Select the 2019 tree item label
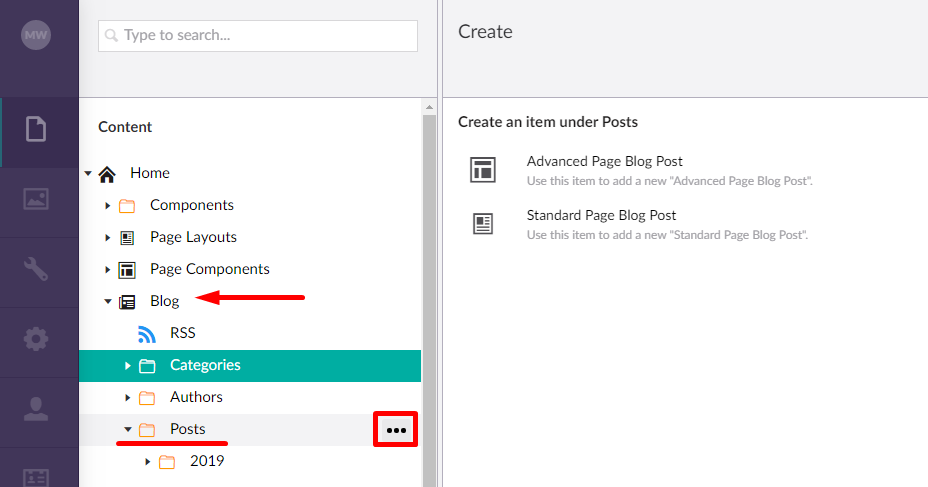928x487 pixels. pyautogui.click(x=207, y=460)
